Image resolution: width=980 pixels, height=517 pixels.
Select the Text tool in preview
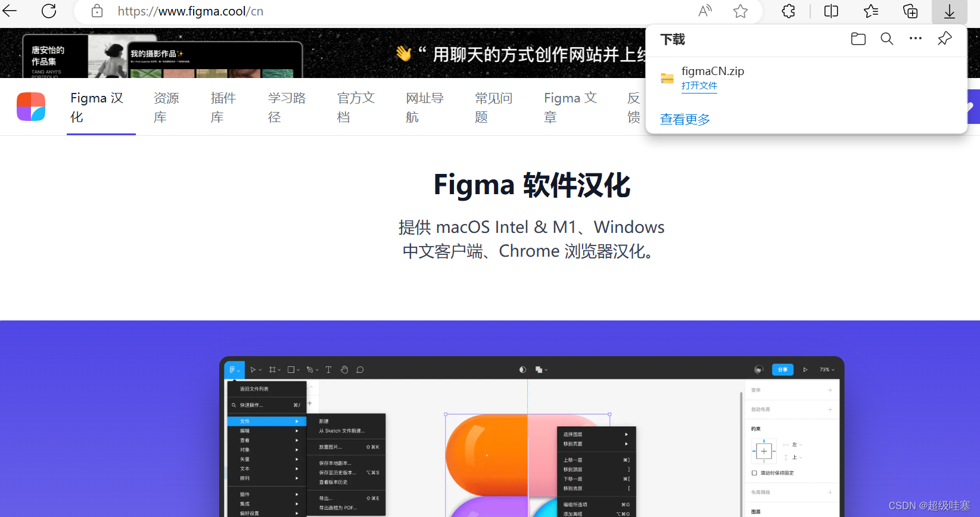coord(328,370)
